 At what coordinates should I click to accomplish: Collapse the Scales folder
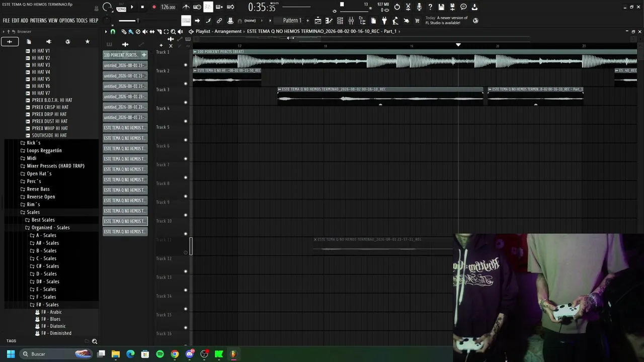[x=33, y=212]
